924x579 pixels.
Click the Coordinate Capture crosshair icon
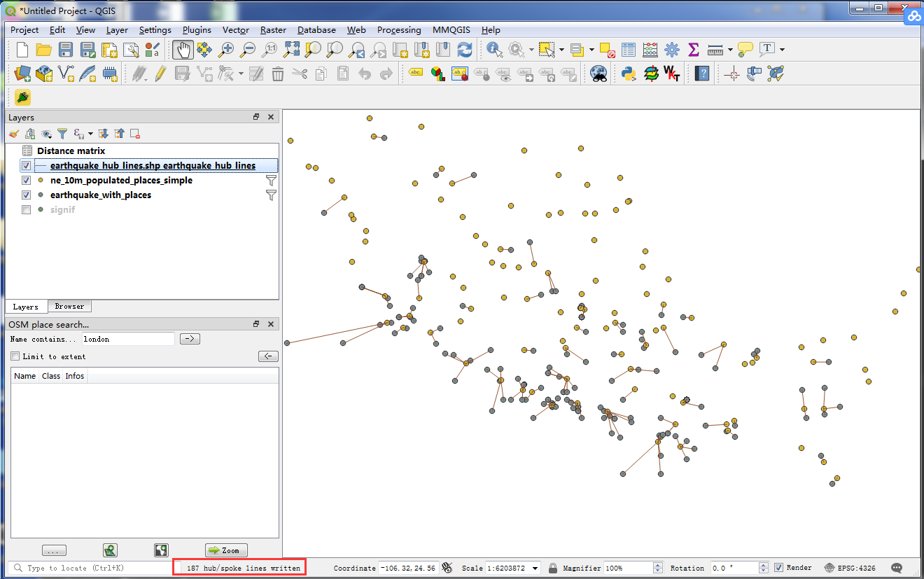coord(732,73)
